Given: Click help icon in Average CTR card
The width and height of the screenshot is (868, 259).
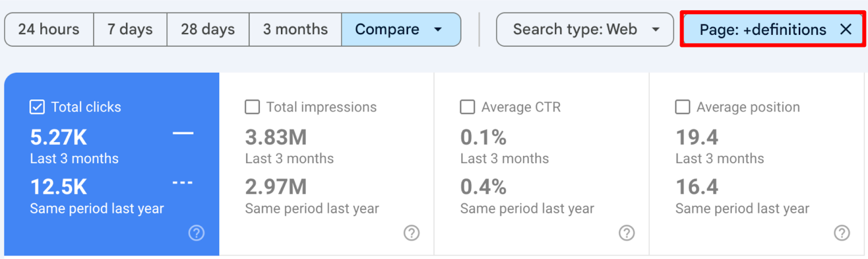Looking at the screenshot, I should (627, 233).
